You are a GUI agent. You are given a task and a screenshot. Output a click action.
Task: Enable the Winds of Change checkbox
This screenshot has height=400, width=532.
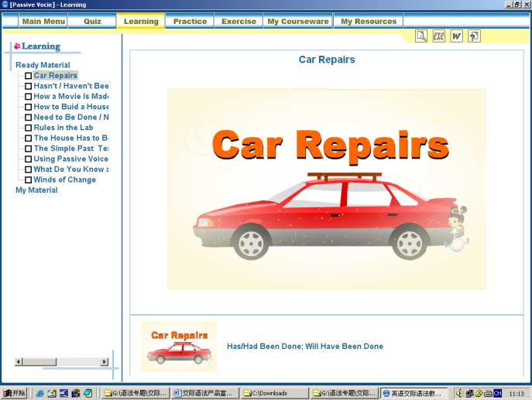29,179
